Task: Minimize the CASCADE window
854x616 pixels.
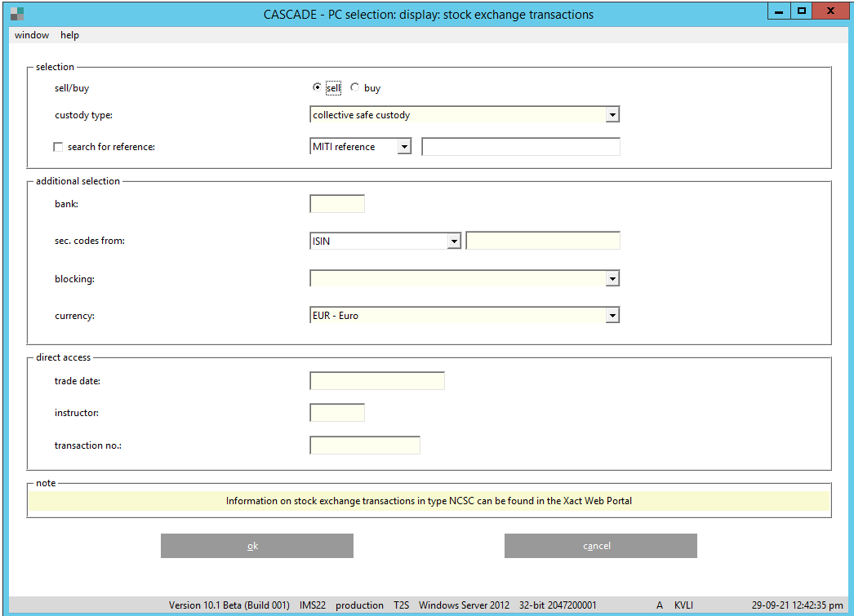Action: [x=780, y=11]
